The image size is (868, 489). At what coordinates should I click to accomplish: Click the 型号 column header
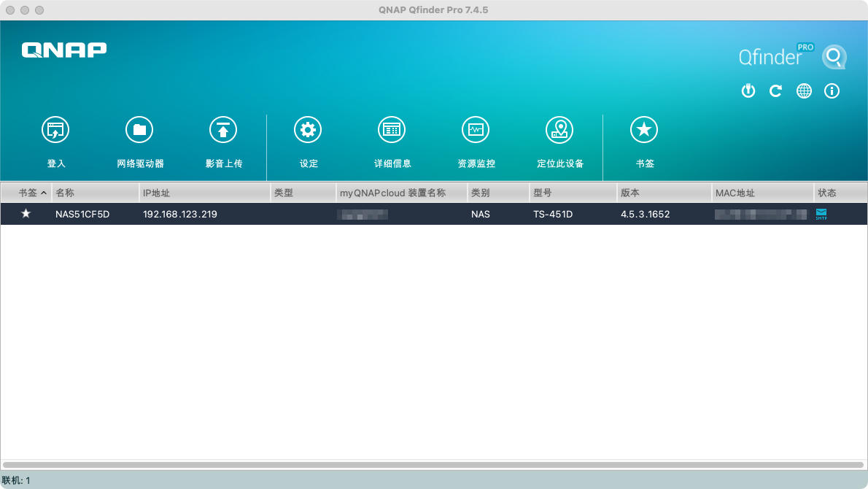point(543,192)
